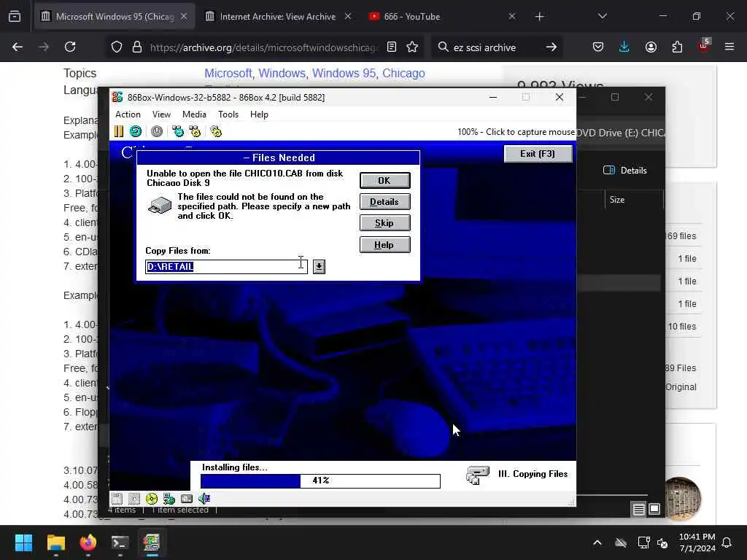747x560 pixels.
Task: Click Skip to skip the CHICO10.CAB file
Action: 384,223
